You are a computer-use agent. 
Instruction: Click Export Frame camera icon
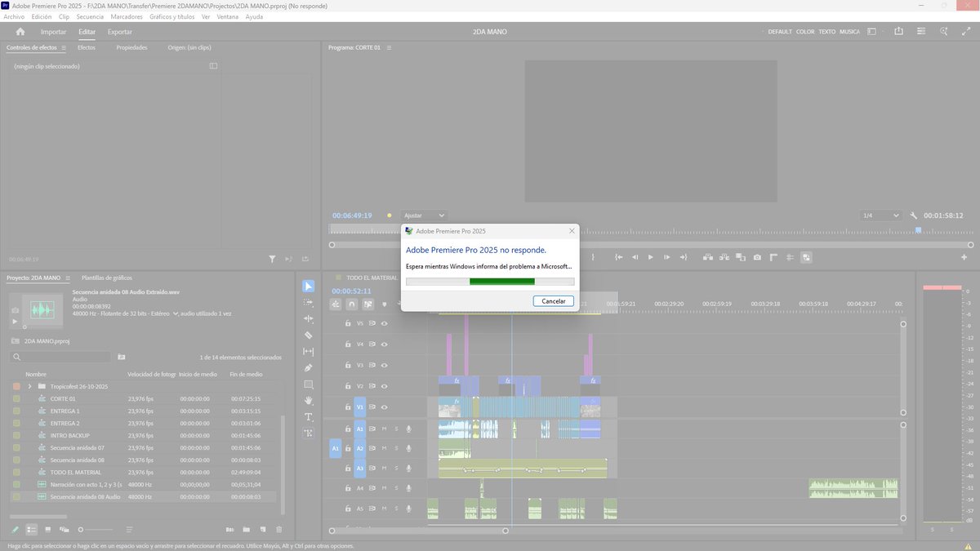pos(757,257)
